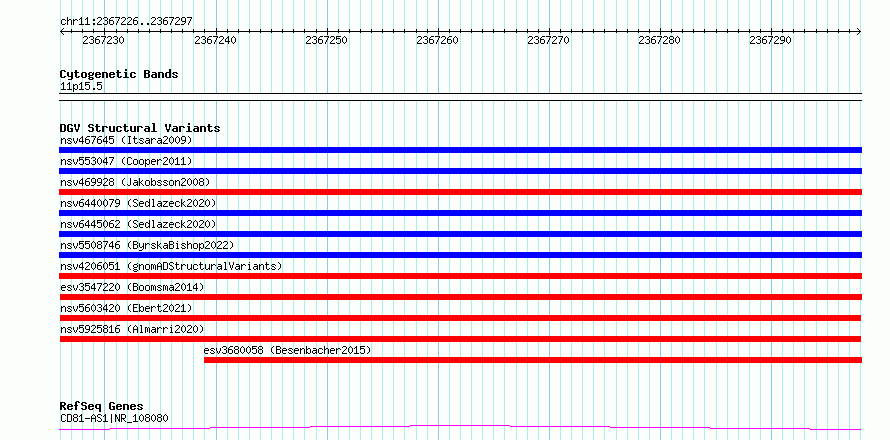Screen dimensions: 890x440
Task: Open nsv6445062 (Sedlazeck2020) variant label
Action: click(138, 224)
